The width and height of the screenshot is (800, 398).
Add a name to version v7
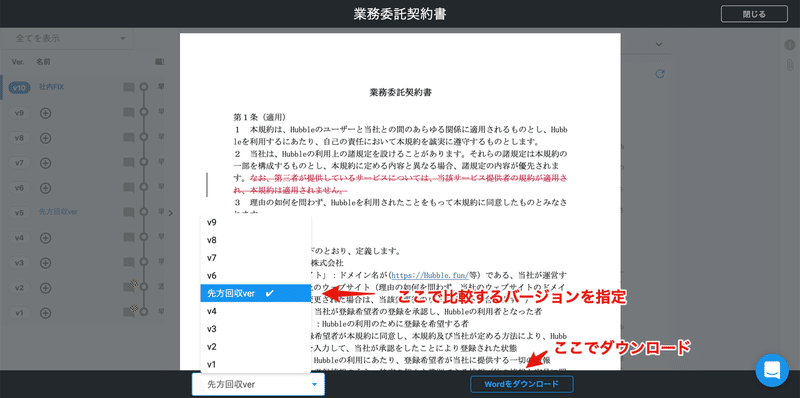click(45, 163)
